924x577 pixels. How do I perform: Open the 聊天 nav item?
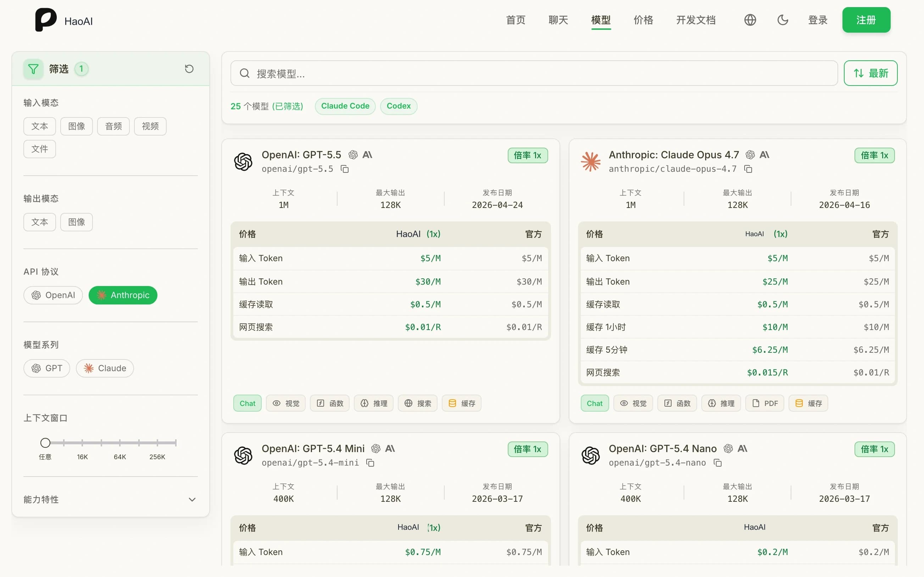tap(558, 20)
